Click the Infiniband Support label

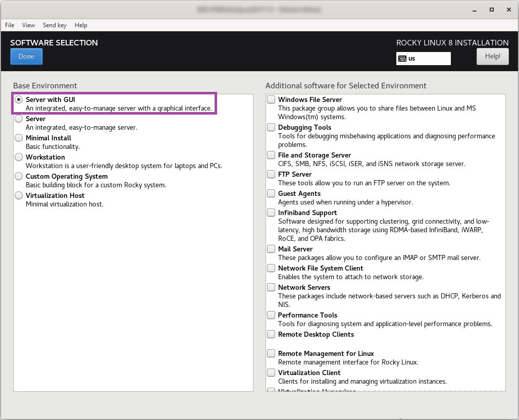[x=307, y=213]
